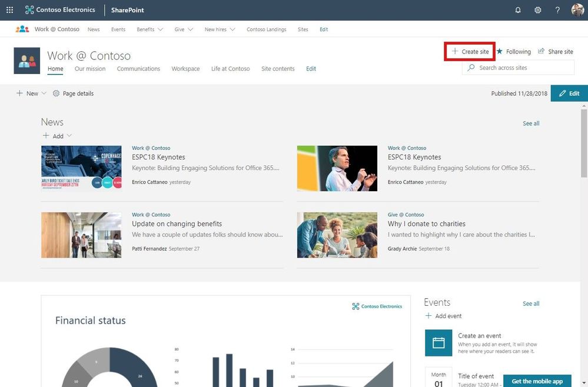Open the settings gear in top bar
This screenshot has height=387, width=588.
[538, 10]
